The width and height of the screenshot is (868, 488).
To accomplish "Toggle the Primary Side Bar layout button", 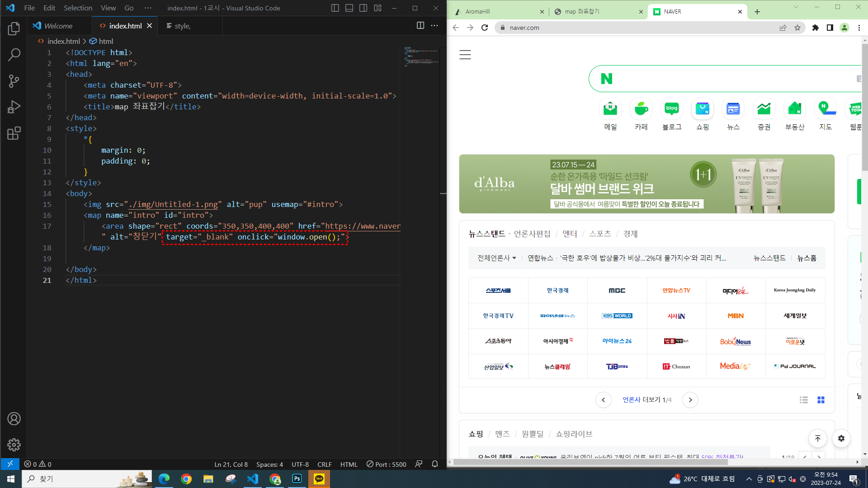I will coord(335,8).
